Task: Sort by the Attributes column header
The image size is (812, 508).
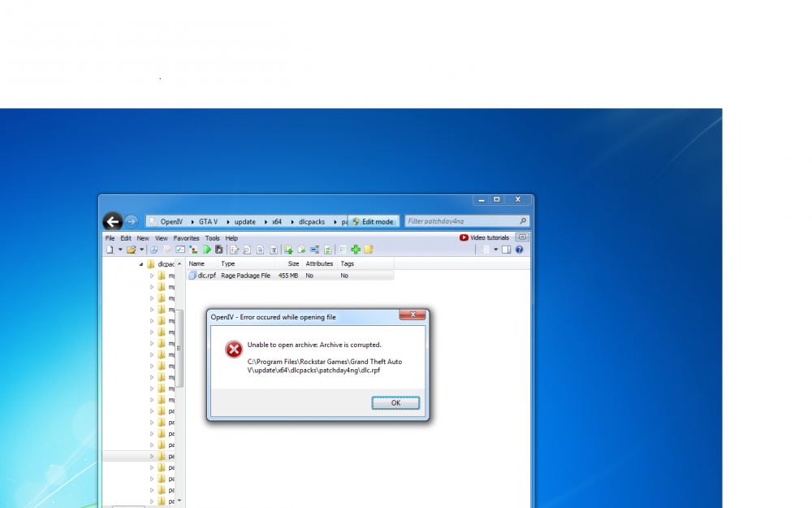Action: [x=319, y=263]
